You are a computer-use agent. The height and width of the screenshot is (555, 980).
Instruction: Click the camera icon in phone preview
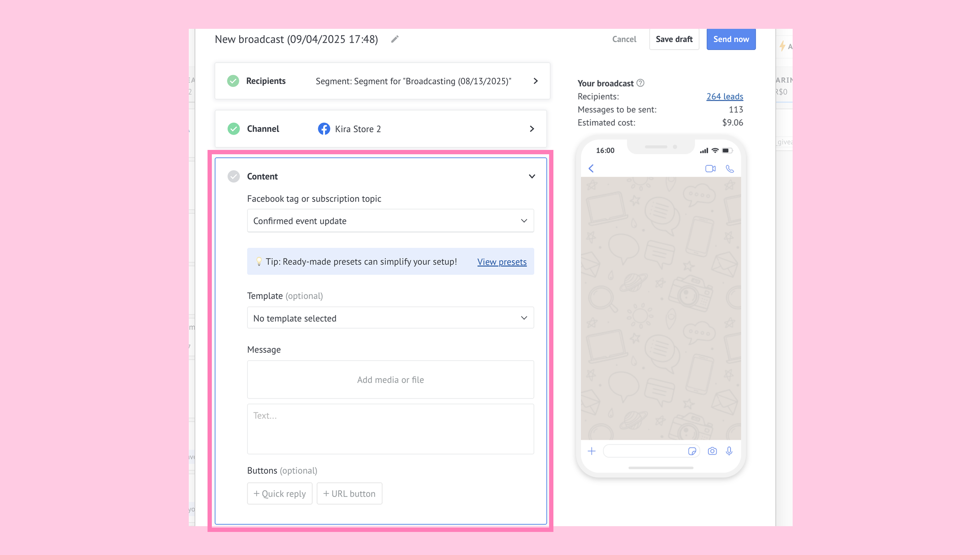tap(712, 451)
